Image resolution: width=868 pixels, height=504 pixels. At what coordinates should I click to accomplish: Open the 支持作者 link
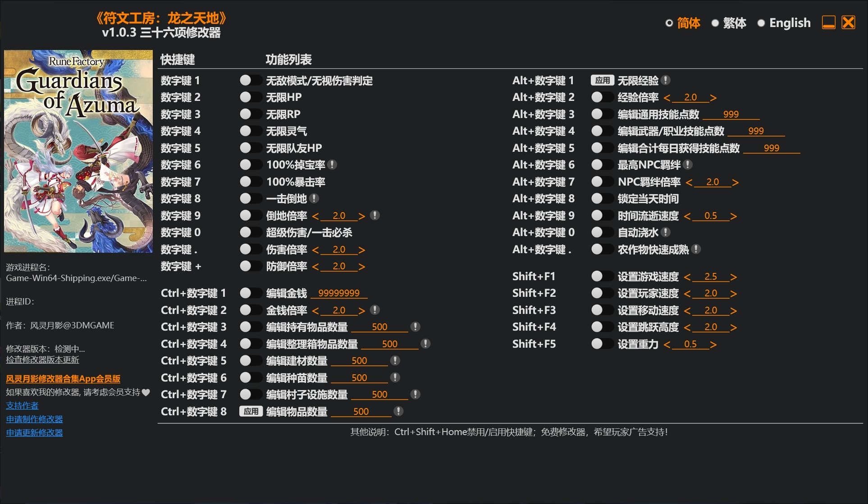coord(22,405)
